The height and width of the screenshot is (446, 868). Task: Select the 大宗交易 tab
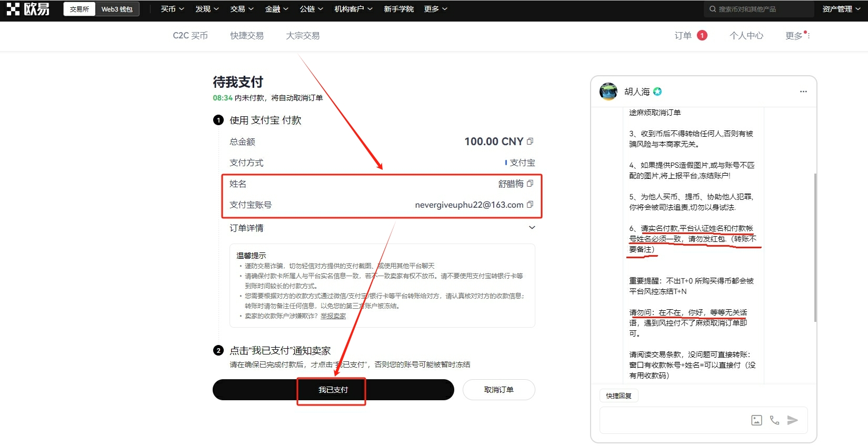coord(303,35)
